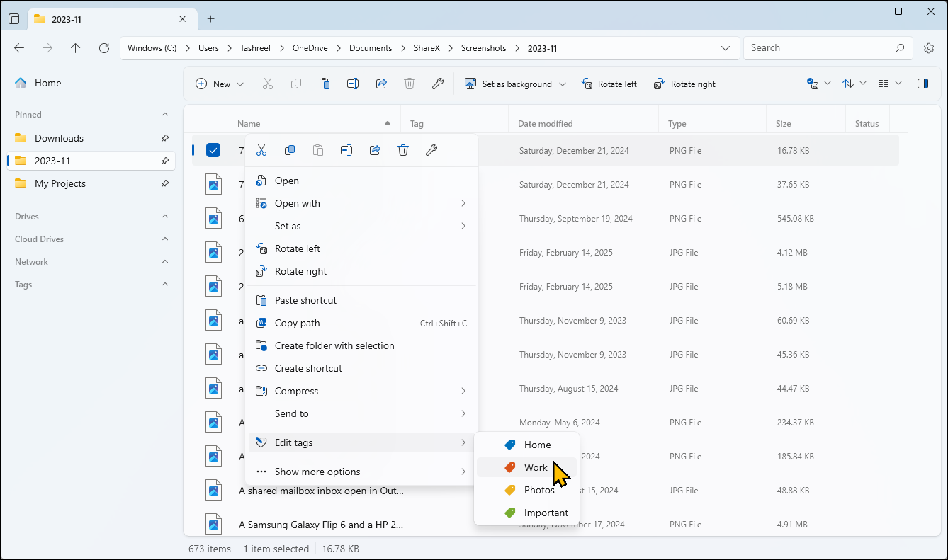
Task: Click the Set as background button
Action: pos(509,84)
